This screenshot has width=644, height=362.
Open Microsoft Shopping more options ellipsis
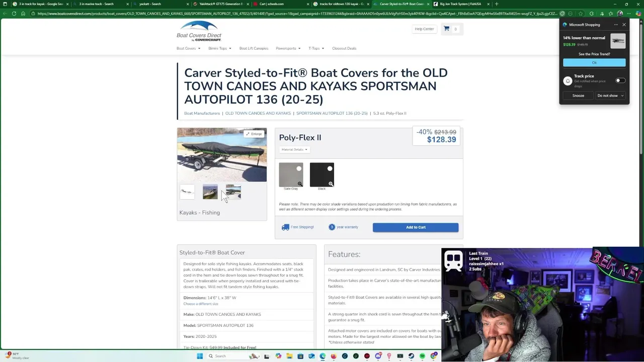pos(616,25)
